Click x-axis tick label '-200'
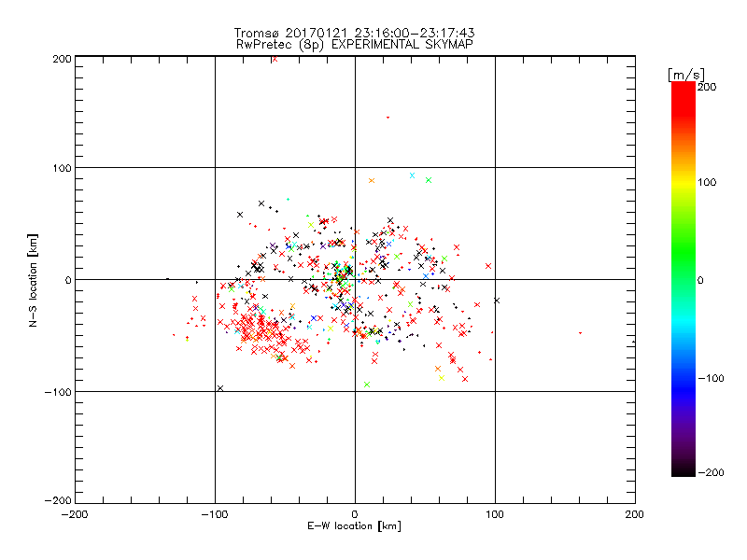747x560 pixels. tap(75, 514)
